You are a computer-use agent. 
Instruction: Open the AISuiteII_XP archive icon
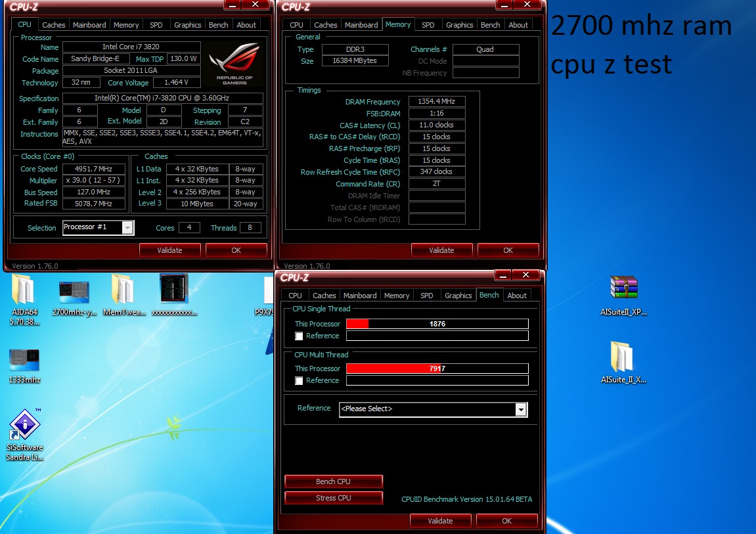[x=623, y=296]
